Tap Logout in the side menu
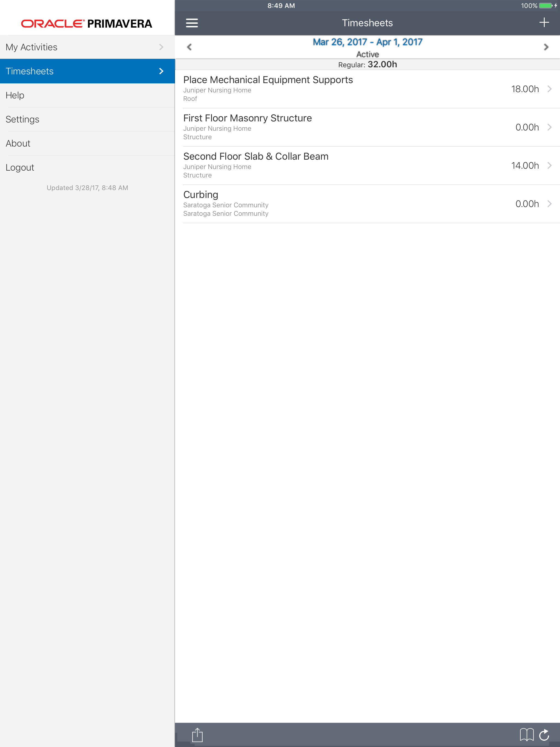Image resolution: width=560 pixels, height=747 pixels. coord(20,168)
